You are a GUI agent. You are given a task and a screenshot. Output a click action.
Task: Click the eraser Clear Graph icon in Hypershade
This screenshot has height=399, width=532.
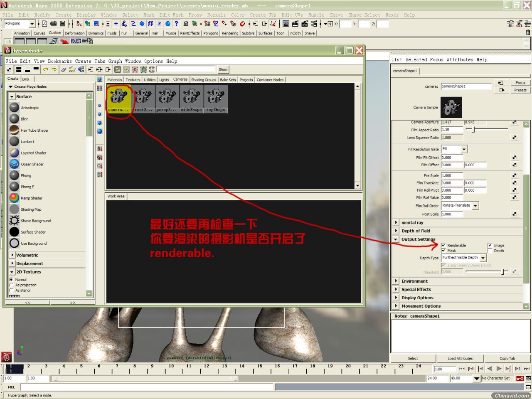pyautogui.click(x=64, y=69)
